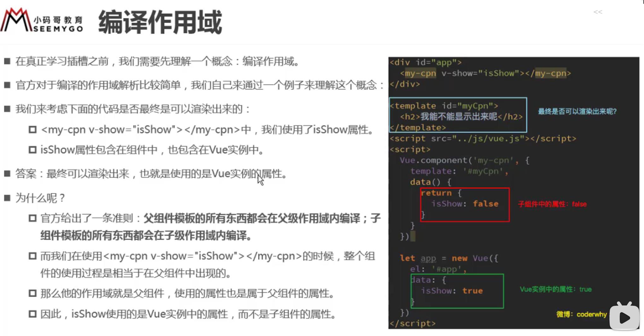Click the line 官方对于编译的作用域解析比较简单

[200, 85]
